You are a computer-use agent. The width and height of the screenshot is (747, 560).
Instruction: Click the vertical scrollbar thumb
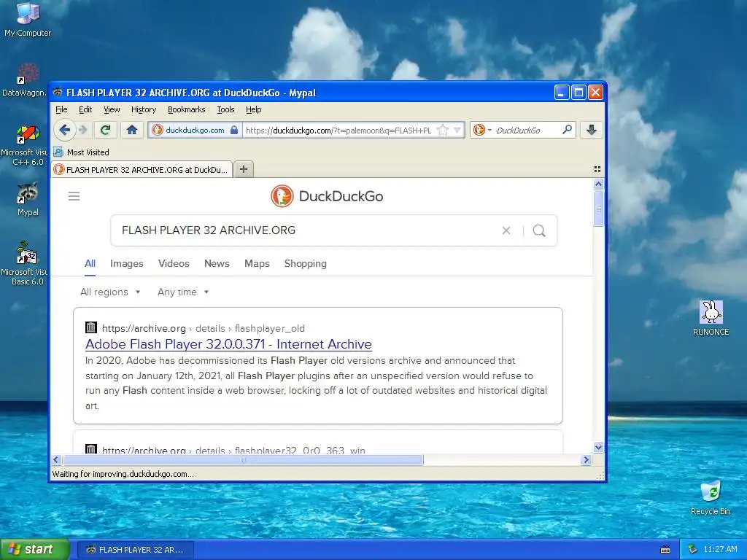599,208
